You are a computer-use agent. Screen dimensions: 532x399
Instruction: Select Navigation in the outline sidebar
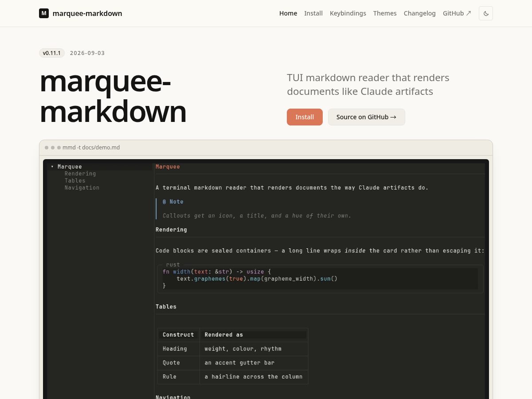point(82,188)
